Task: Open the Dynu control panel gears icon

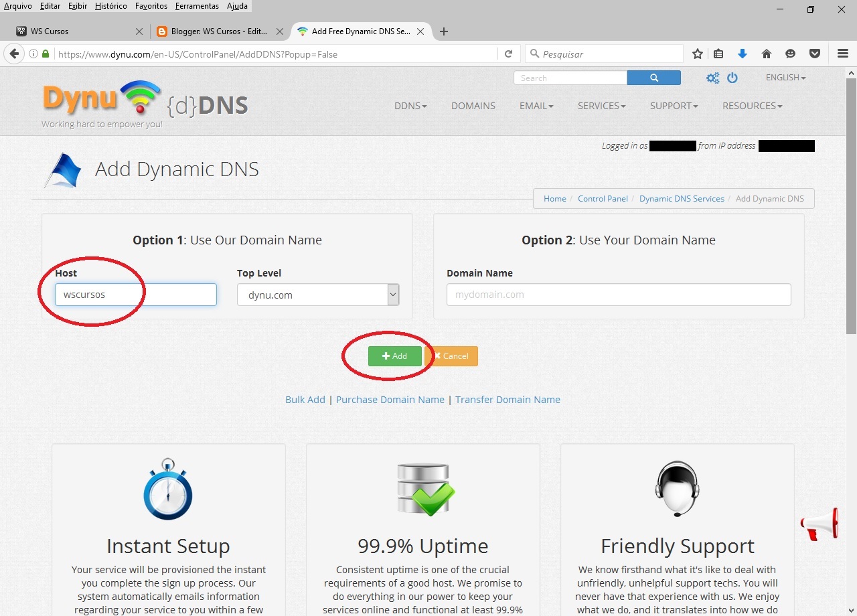Action: point(713,78)
